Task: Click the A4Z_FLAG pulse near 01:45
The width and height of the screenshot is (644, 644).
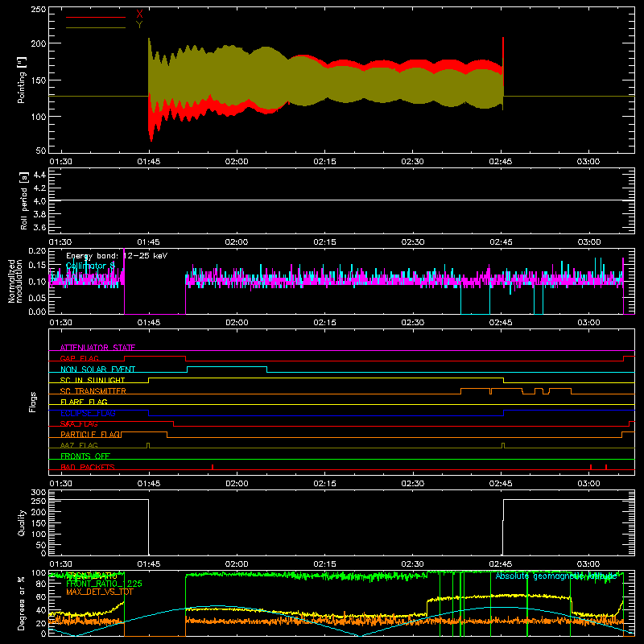Action: [x=148, y=446]
